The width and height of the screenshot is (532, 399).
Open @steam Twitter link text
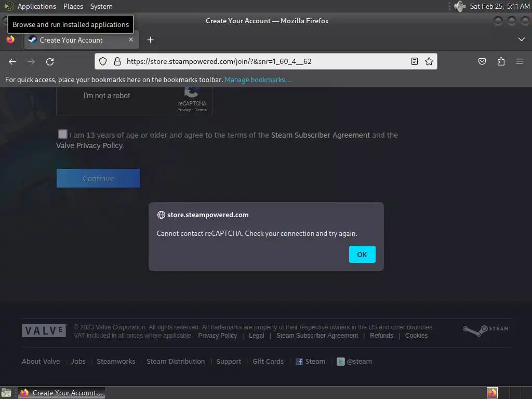[360, 362]
